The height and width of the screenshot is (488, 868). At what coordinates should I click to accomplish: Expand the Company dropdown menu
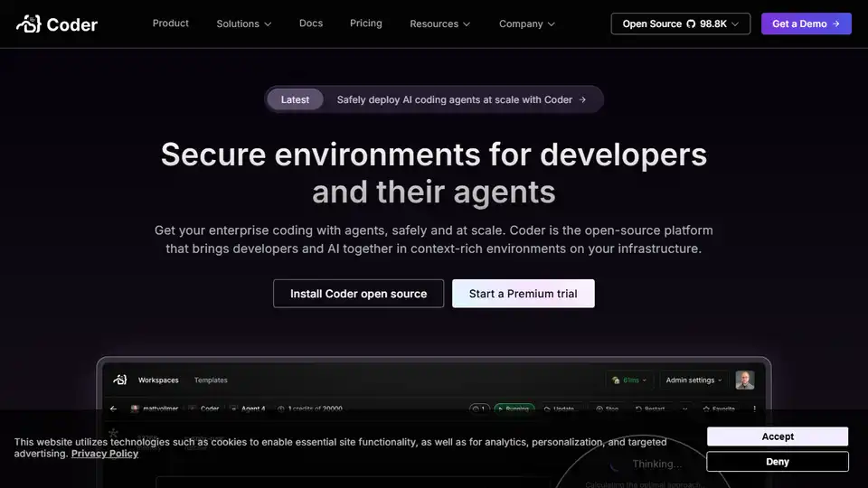coord(526,23)
